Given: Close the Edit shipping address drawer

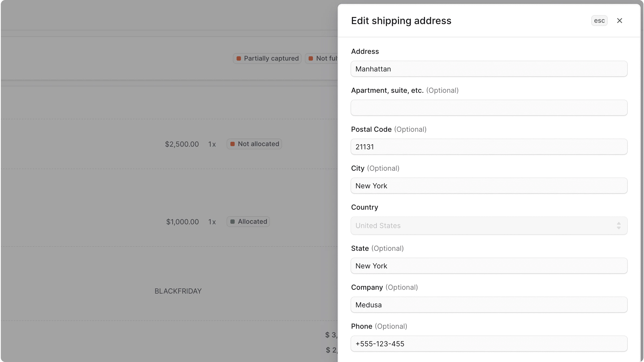Looking at the screenshot, I should click(619, 21).
